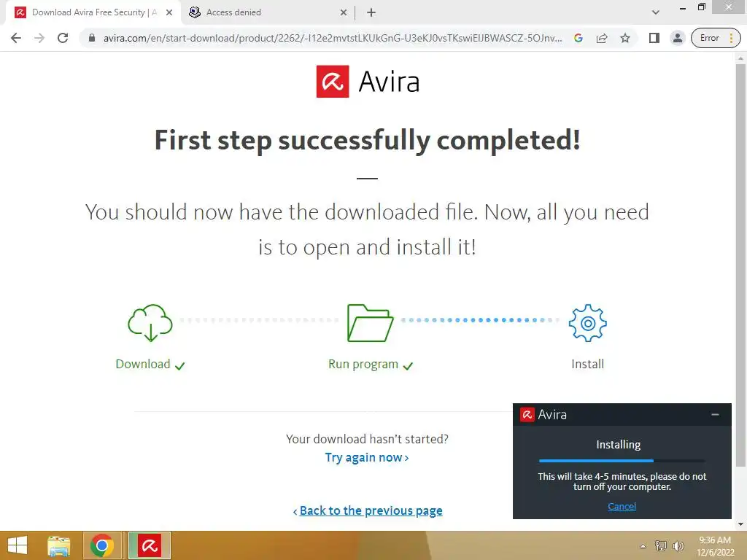The image size is (747, 560).
Task: Open the Chrome profile avatar
Action: coord(677,38)
